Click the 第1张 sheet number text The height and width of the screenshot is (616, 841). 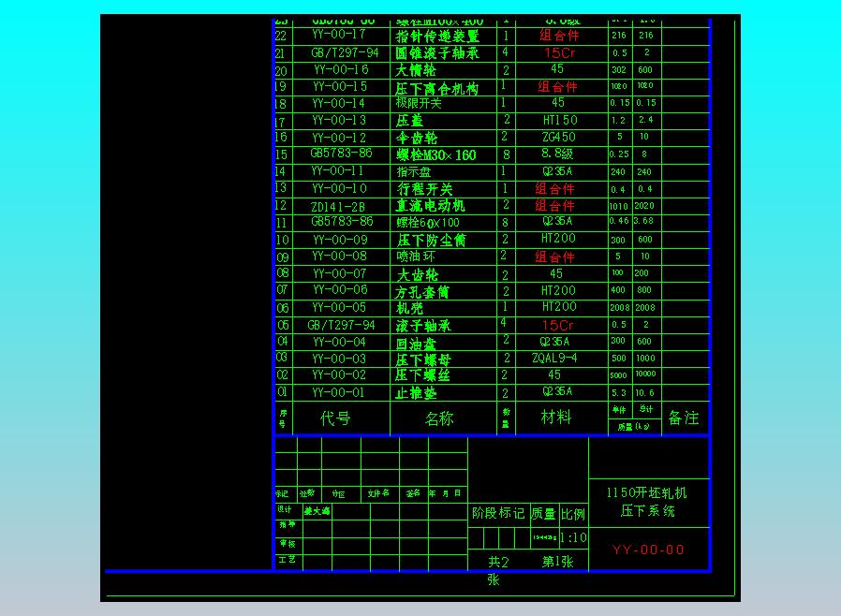click(558, 562)
